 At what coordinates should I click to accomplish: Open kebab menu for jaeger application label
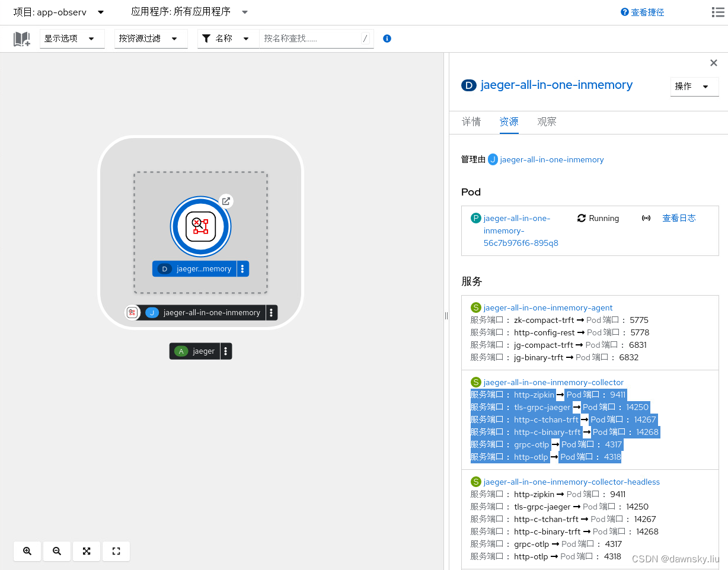pos(226,351)
